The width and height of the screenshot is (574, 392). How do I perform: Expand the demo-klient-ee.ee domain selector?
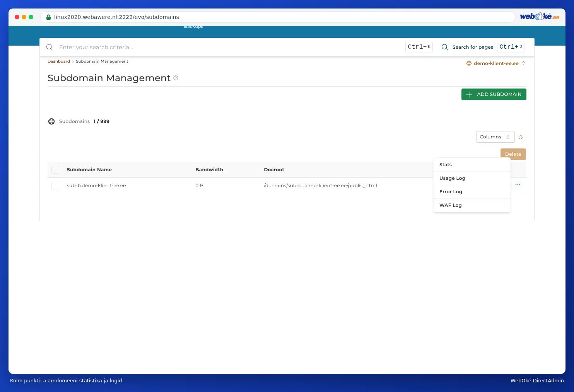coord(496,63)
